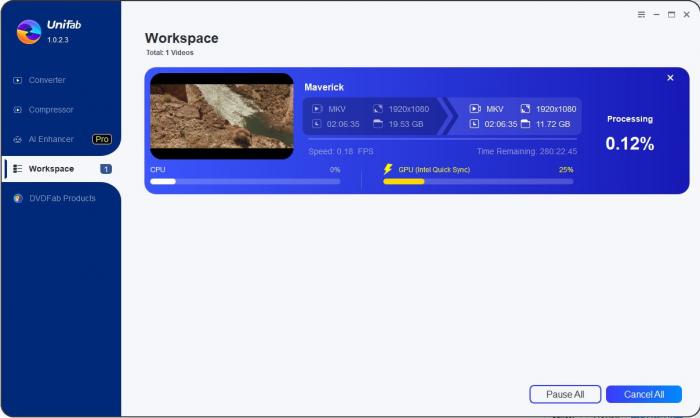Click the source MKV format icon

tap(317, 108)
